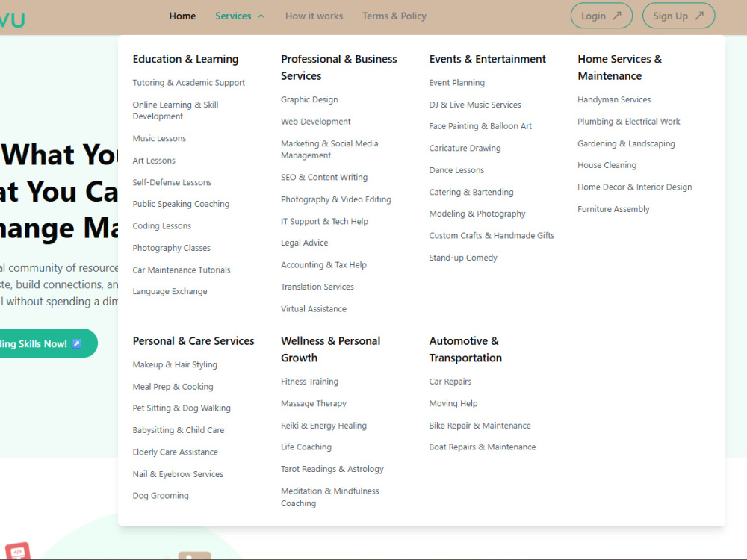Screen dimensions: 747x560
Task: Choose Meditation & Mindfulness Coaching
Action: [330, 497]
